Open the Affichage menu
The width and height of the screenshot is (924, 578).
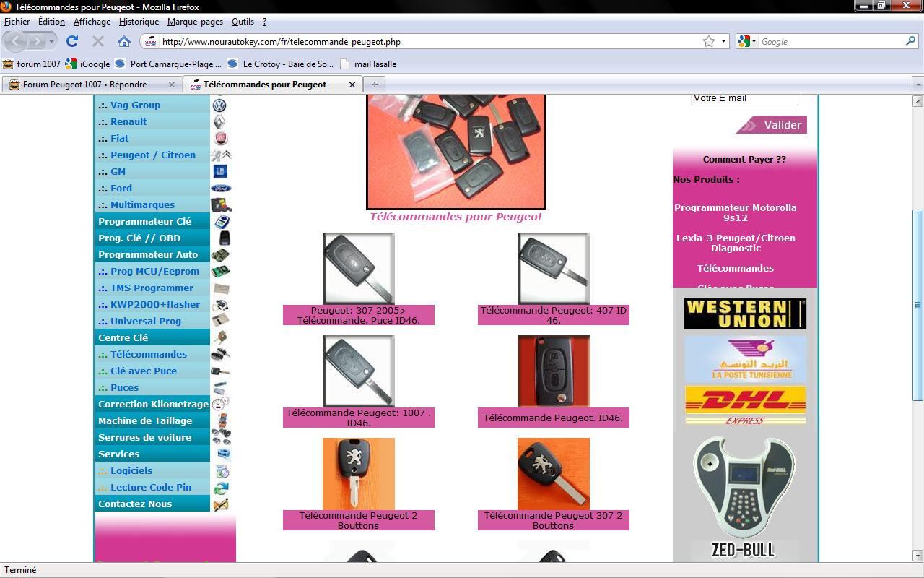pos(92,22)
